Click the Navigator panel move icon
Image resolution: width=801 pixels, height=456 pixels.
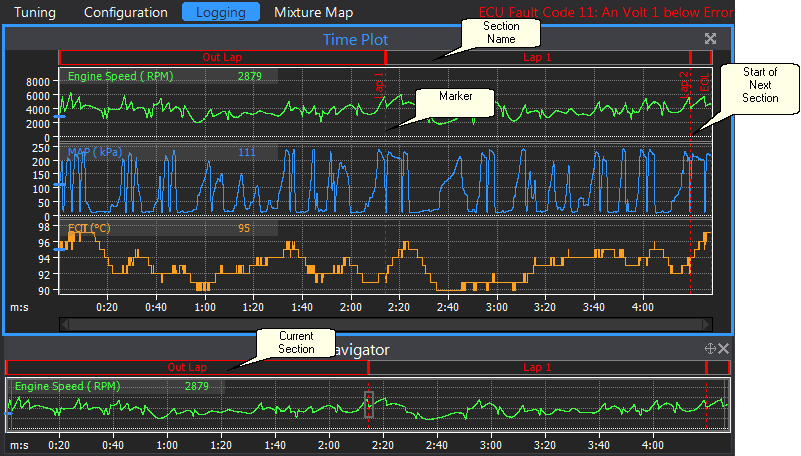point(709,349)
